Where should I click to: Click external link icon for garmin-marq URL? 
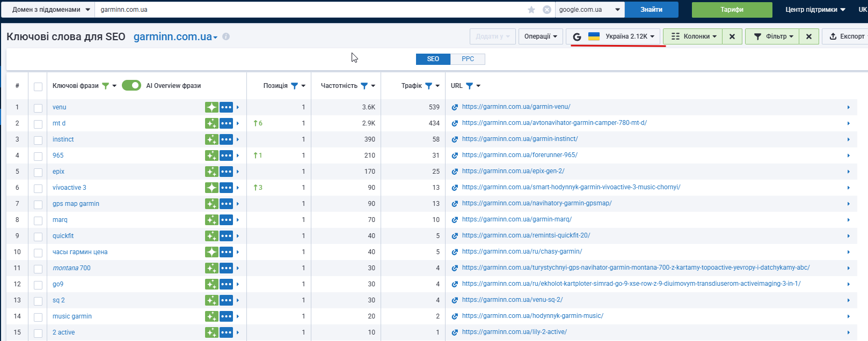click(x=455, y=220)
